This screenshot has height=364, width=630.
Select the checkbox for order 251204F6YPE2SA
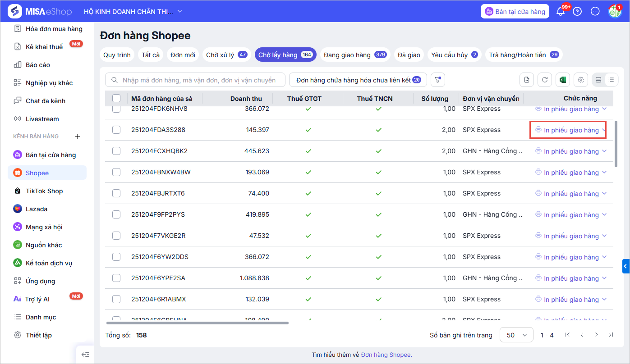tap(116, 278)
